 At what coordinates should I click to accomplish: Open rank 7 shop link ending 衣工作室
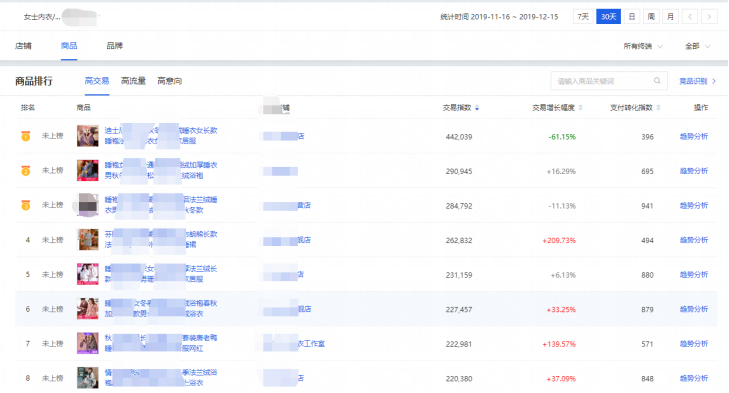coord(294,344)
